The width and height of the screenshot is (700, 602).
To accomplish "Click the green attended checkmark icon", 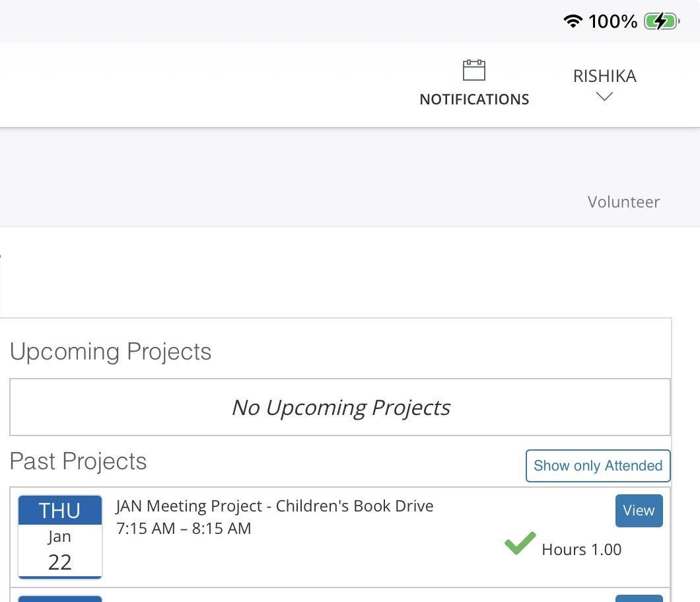I will click(x=520, y=543).
